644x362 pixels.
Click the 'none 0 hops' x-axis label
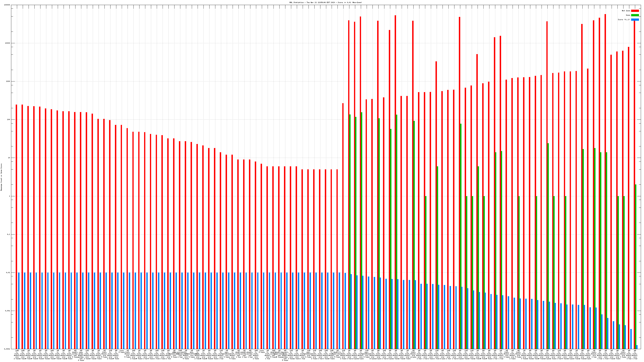click(122, 352)
